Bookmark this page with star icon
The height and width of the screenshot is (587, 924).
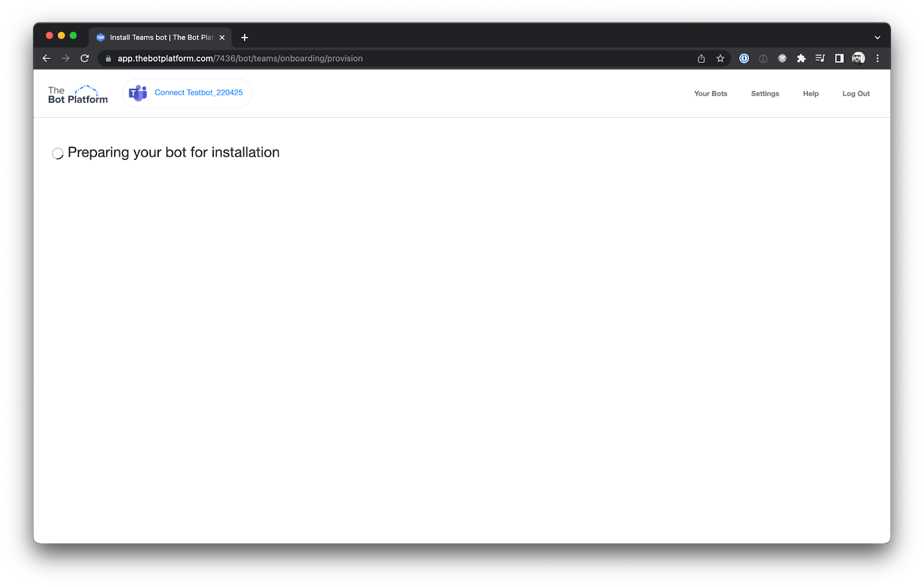[x=720, y=58]
